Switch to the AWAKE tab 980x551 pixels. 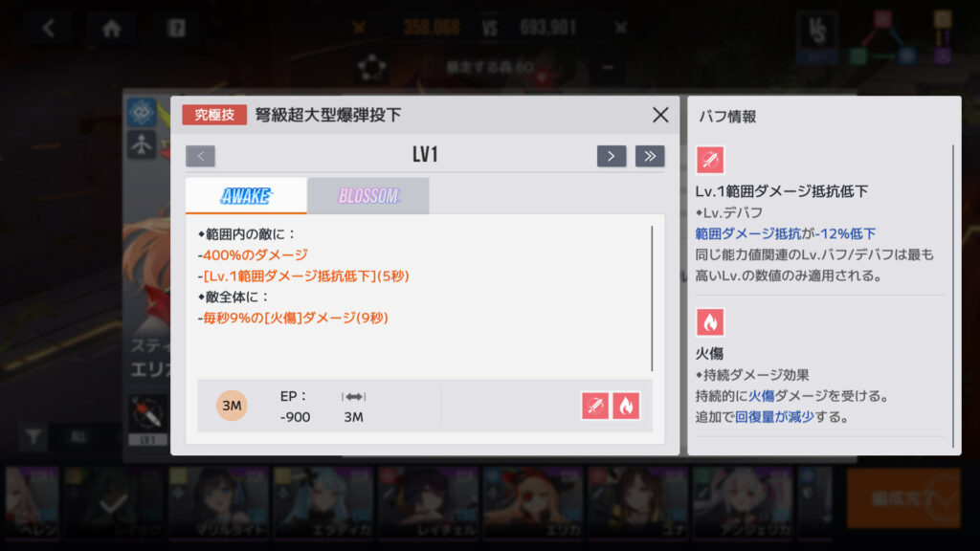click(246, 195)
